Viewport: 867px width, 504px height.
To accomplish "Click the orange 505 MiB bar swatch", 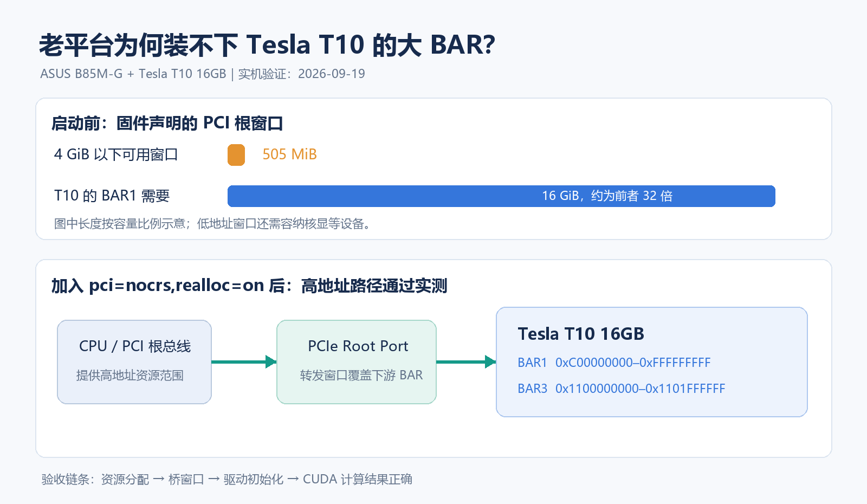I will [x=236, y=155].
